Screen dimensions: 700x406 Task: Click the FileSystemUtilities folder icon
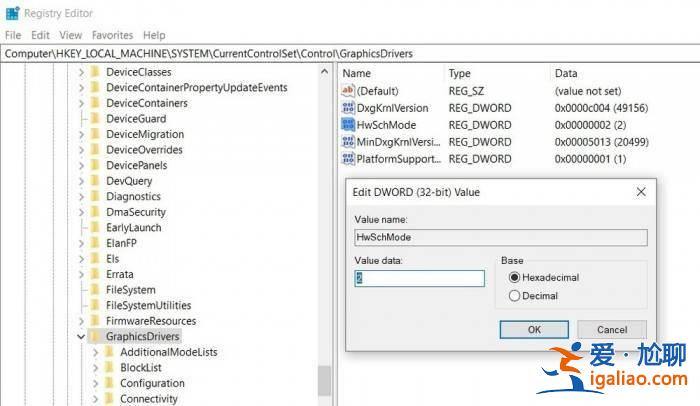(x=95, y=306)
